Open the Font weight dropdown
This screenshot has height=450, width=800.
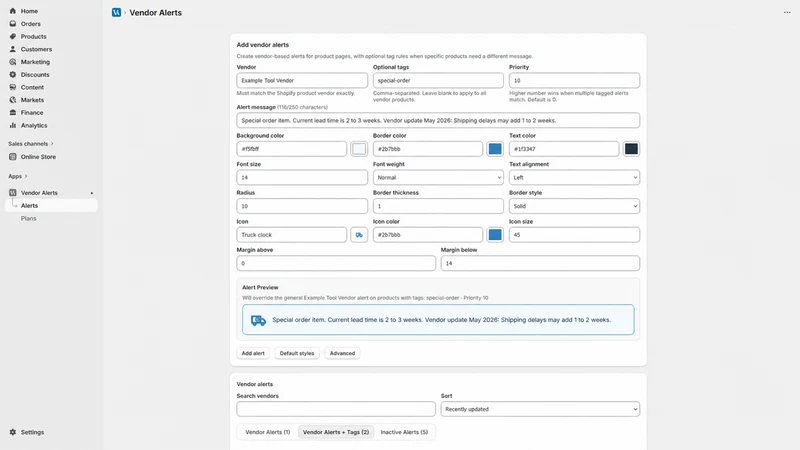click(x=438, y=178)
